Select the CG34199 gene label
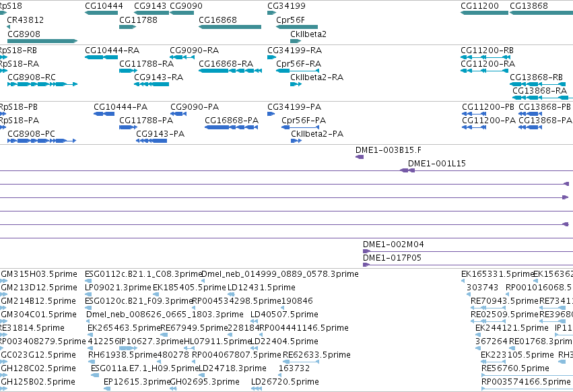573x392 pixels. [287, 6]
